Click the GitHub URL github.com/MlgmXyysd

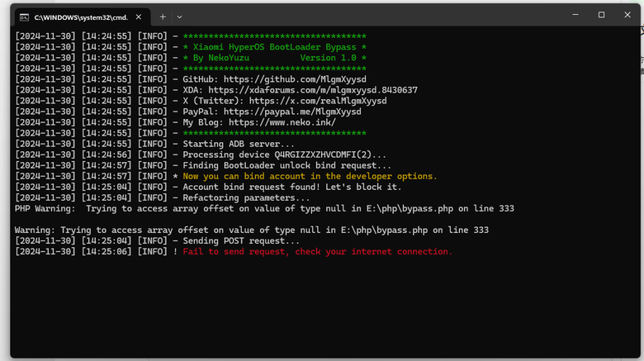coord(295,79)
